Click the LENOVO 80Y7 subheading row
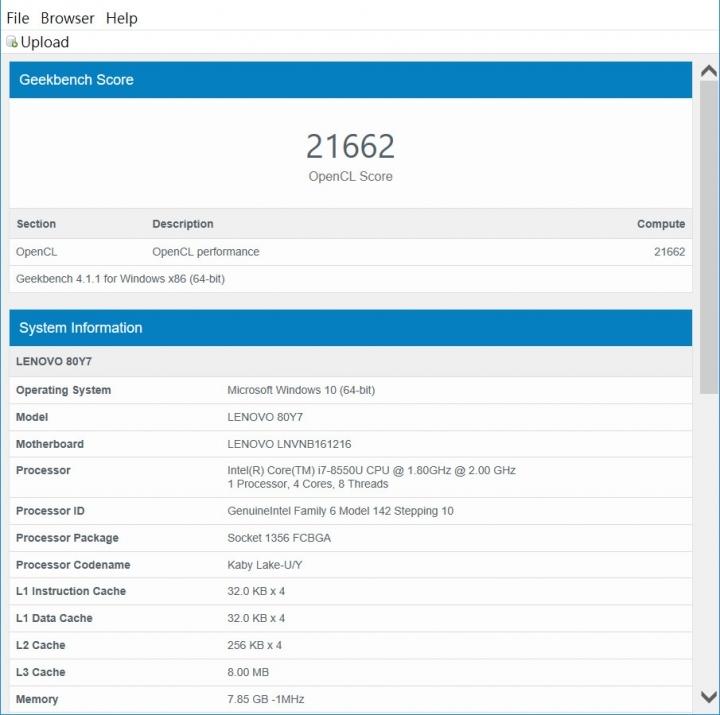Image resolution: width=720 pixels, height=715 pixels. (351, 361)
